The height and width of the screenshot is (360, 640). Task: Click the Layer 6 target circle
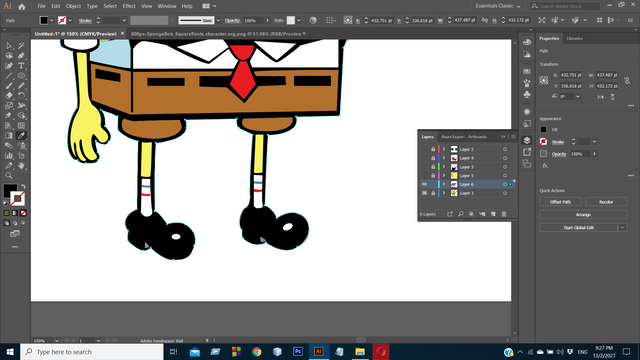tap(505, 184)
